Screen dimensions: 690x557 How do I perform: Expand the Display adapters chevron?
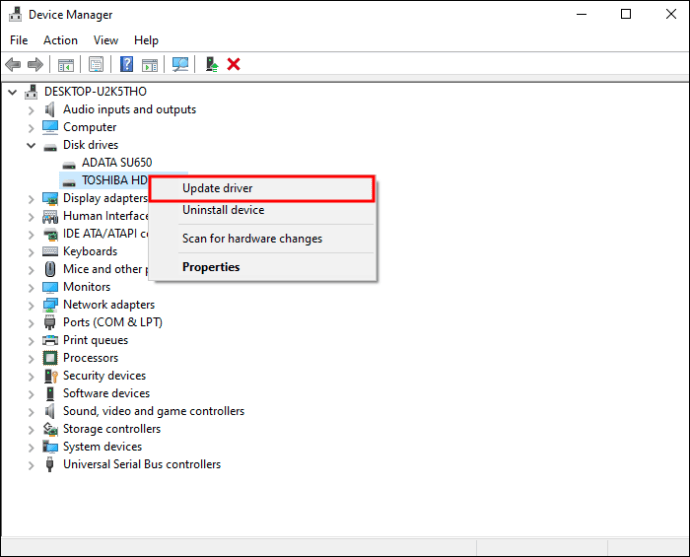31,199
